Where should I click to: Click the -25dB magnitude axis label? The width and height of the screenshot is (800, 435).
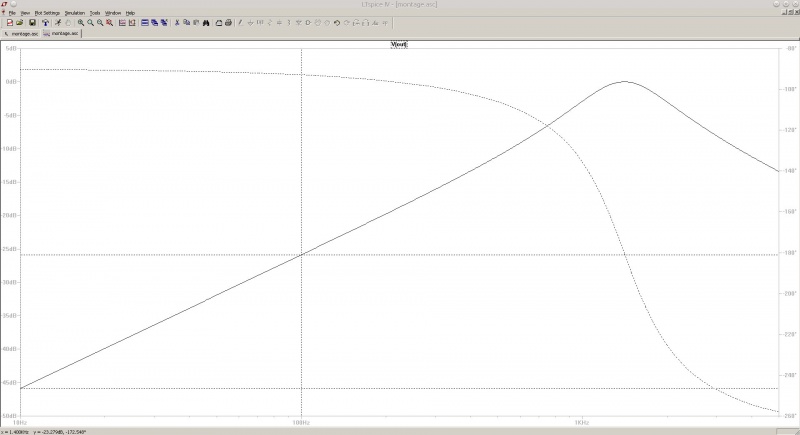pyautogui.click(x=10, y=249)
